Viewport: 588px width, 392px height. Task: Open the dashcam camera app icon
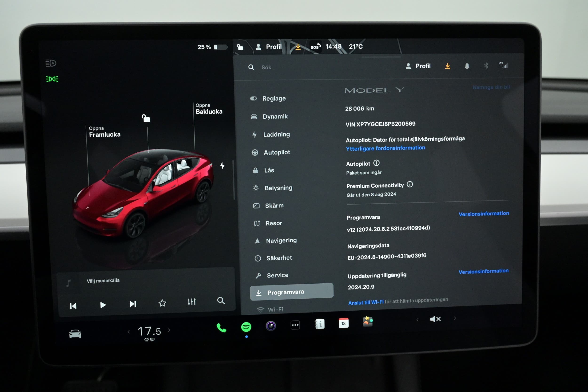click(x=271, y=326)
